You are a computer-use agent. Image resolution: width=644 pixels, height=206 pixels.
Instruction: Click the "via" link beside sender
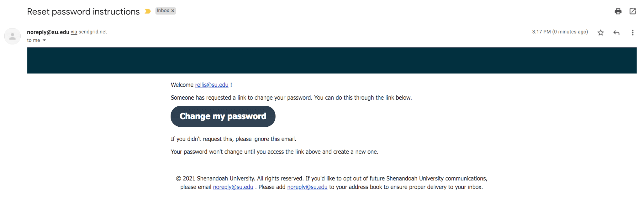(74, 32)
